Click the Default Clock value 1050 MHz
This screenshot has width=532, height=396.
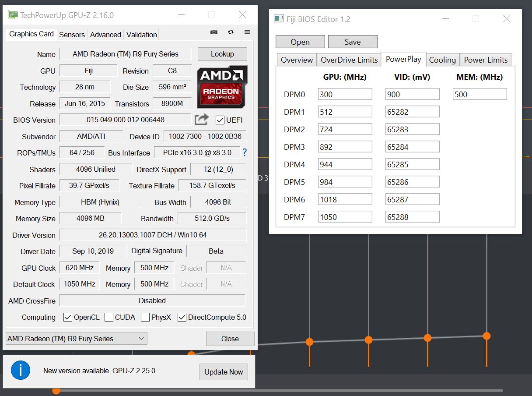point(80,284)
